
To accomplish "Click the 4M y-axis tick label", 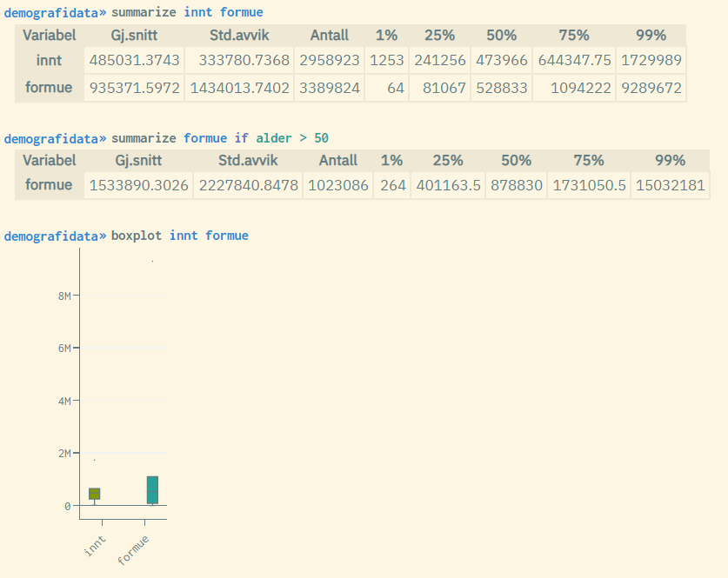I will (64, 401).
